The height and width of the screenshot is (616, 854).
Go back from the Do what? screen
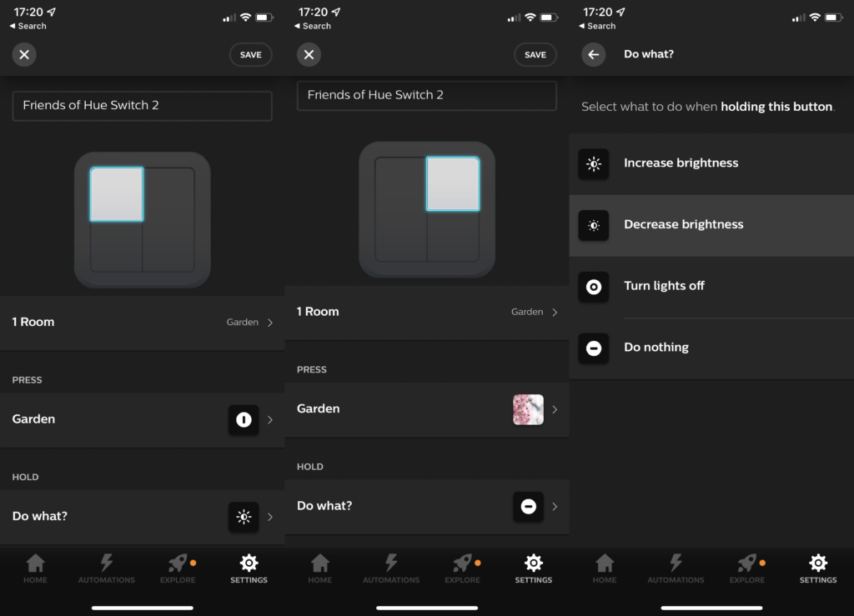coord(594,54)
